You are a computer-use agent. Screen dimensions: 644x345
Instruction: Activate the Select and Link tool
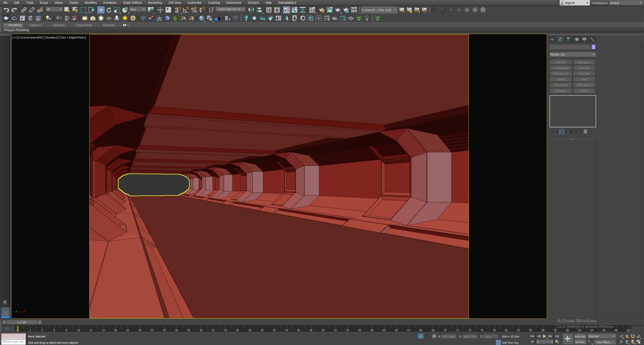click(24, 10)
